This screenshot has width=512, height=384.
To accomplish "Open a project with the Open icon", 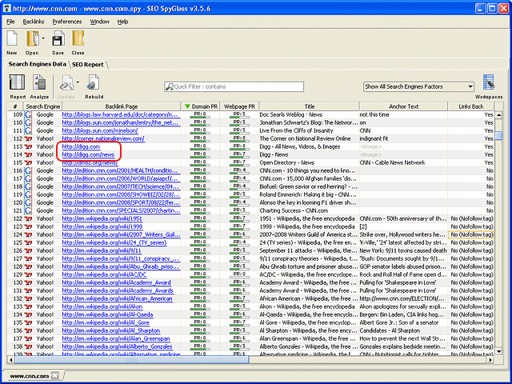I will [x=32, y=39].
